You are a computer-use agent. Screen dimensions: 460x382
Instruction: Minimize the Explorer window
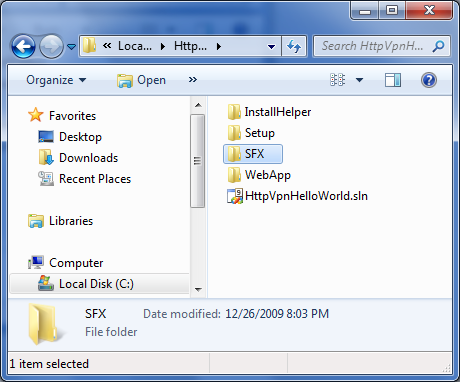[x=365, y=11]
